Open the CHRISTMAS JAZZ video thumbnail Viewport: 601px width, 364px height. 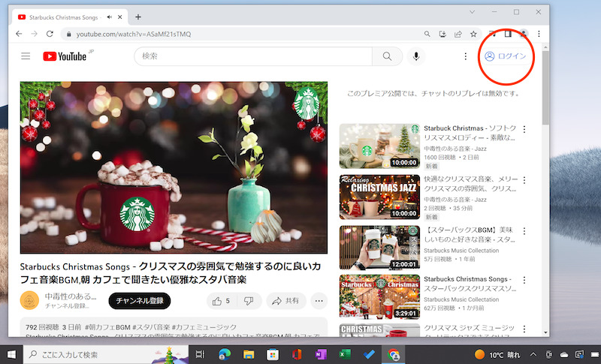(x=379, y=197)
